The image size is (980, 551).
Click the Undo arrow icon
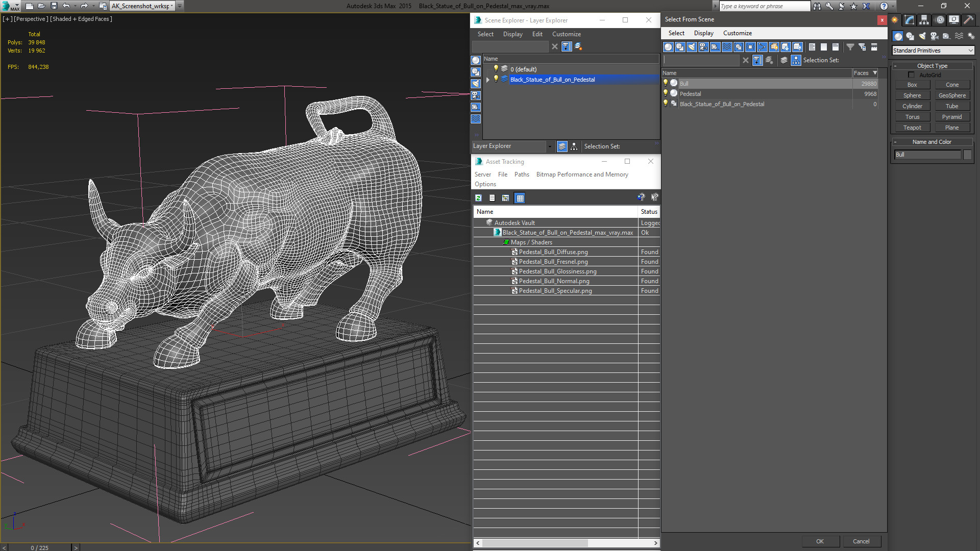[66, 6]
